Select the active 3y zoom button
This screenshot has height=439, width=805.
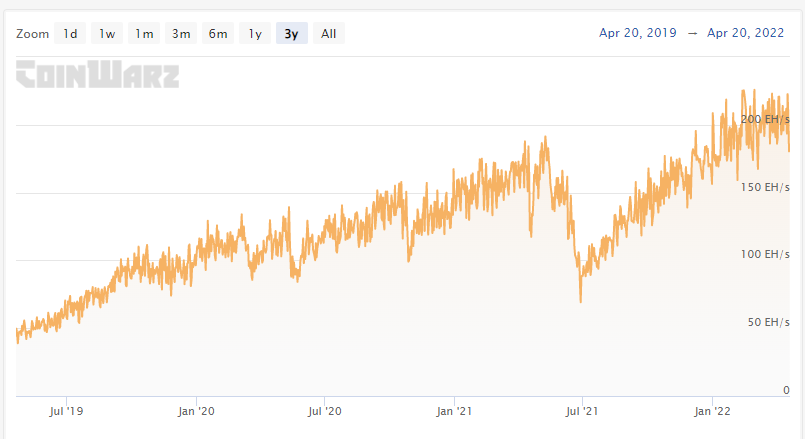(x=291, y=33)
